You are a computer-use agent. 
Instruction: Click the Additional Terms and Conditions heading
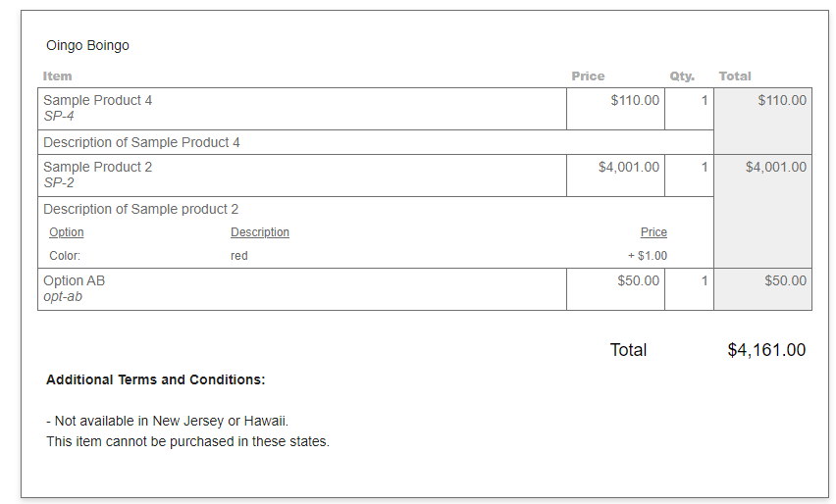tap(156, 379)
